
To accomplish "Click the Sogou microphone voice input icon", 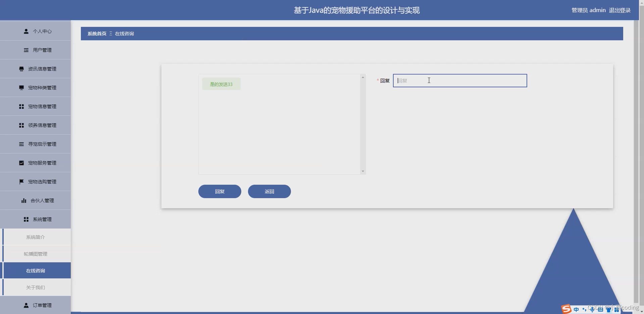I will coord(592,309).
